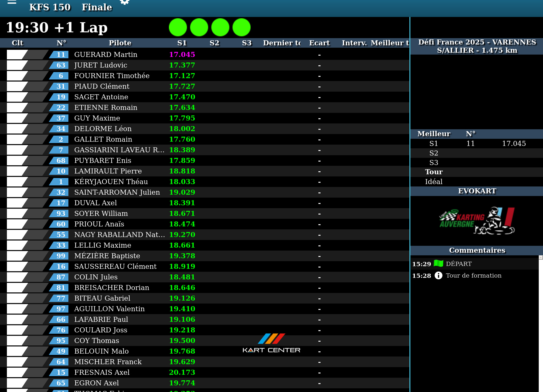Click the EVOKART section header
The height and width of the screenshot is (392, 543).
click(477, 191)
